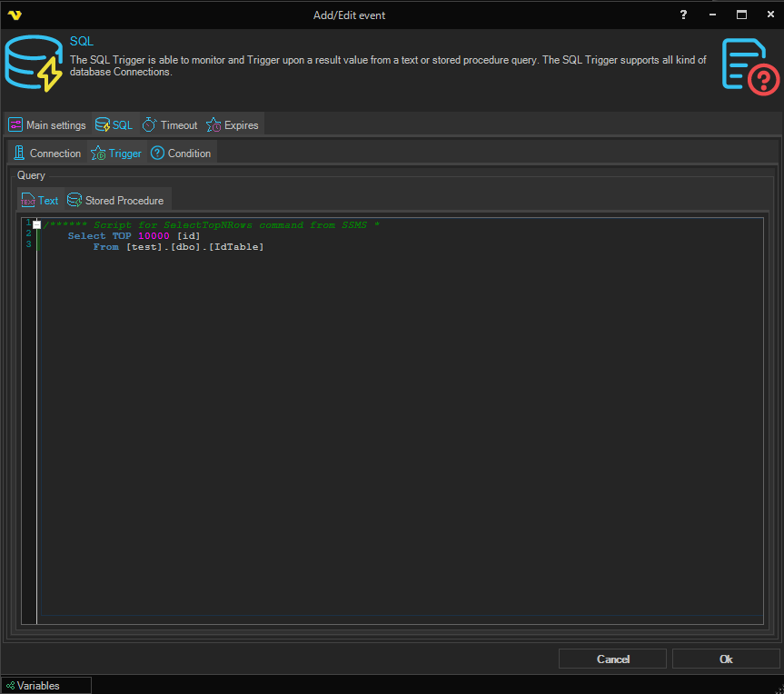Click the question mark help button in title bar
This screenshot has height=694, width=784.
(x=682, y=15)
